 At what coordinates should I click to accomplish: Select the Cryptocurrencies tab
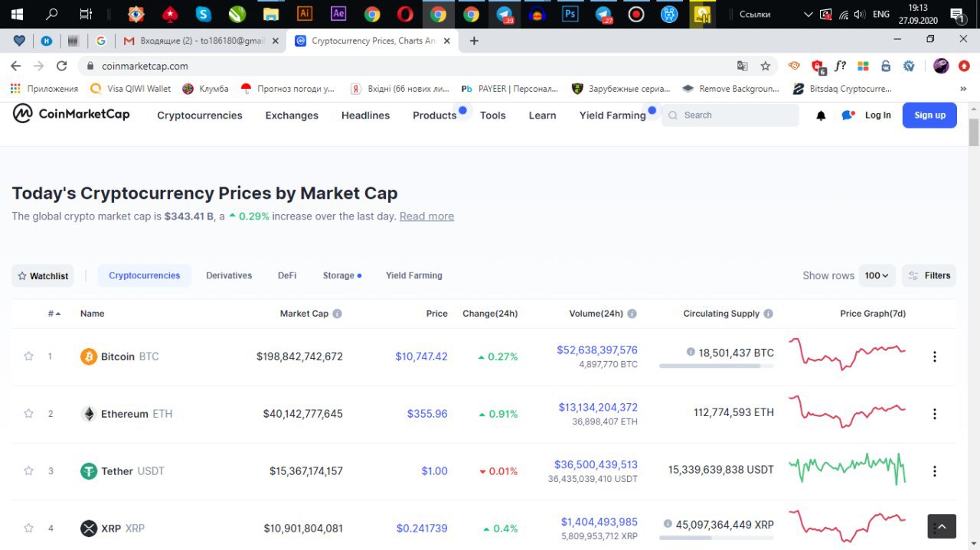(x=145, y=275)
